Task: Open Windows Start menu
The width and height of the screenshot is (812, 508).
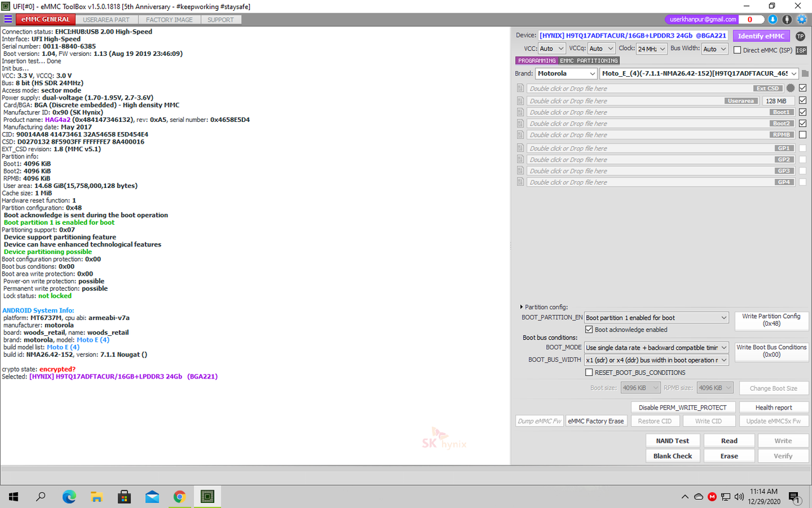Action: click(13, 497)
